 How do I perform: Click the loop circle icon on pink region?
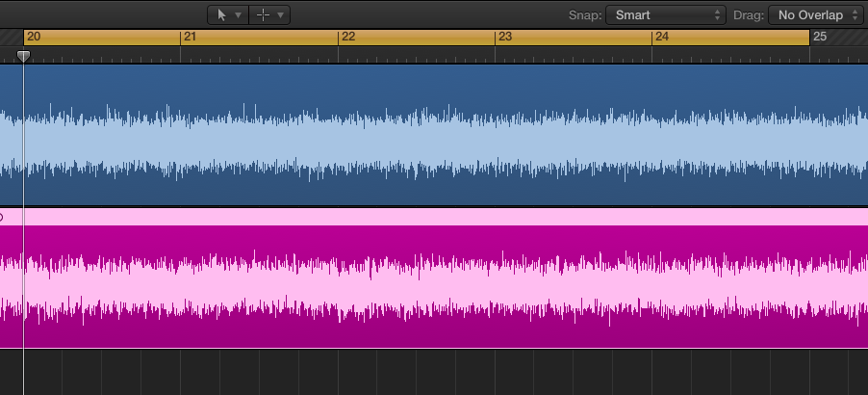pos(1,217)
